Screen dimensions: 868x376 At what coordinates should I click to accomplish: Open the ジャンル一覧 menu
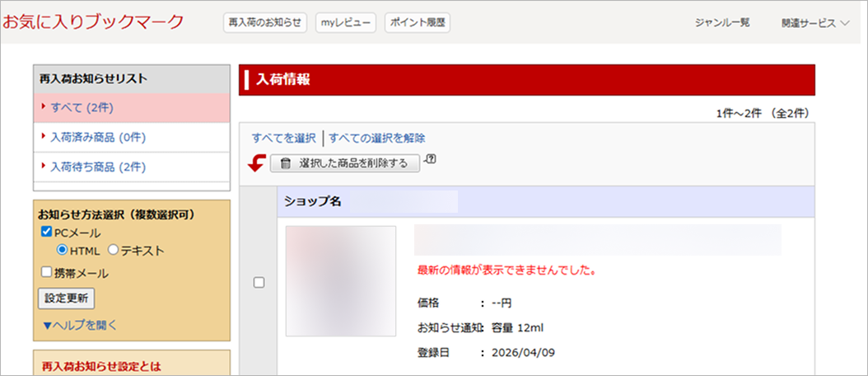[x=722, y=23]
